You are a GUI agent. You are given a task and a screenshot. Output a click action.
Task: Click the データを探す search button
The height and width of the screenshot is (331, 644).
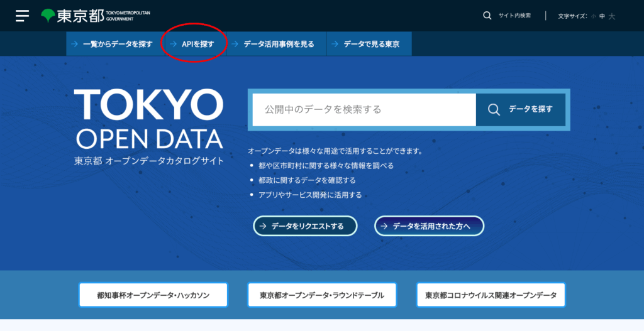click(x=520, y=109)
